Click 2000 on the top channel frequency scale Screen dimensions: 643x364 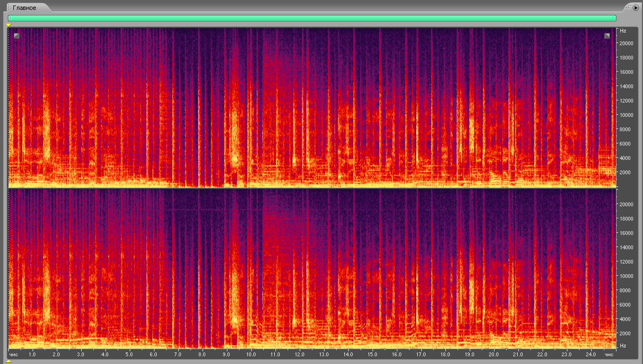(625, 173)
